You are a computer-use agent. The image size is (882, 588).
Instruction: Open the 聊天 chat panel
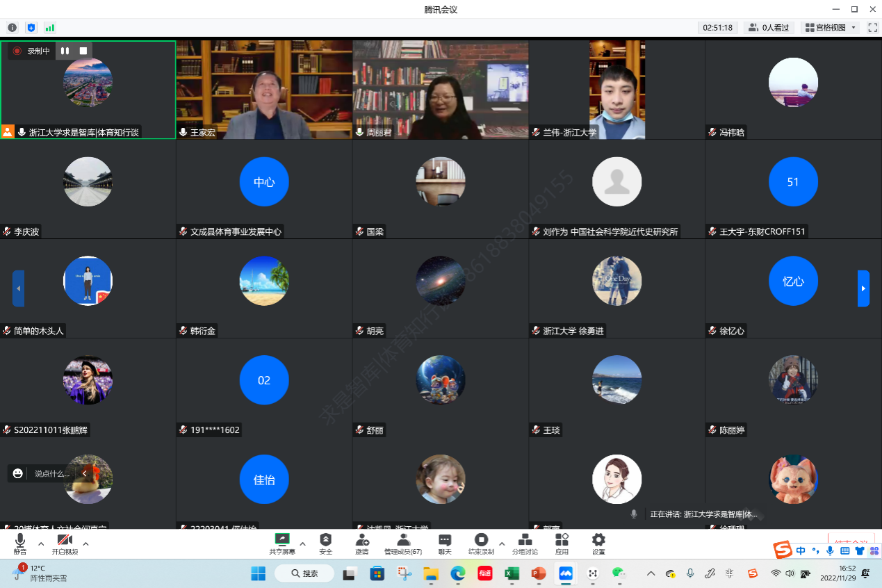pyautogui.click(x=445, y=541)
